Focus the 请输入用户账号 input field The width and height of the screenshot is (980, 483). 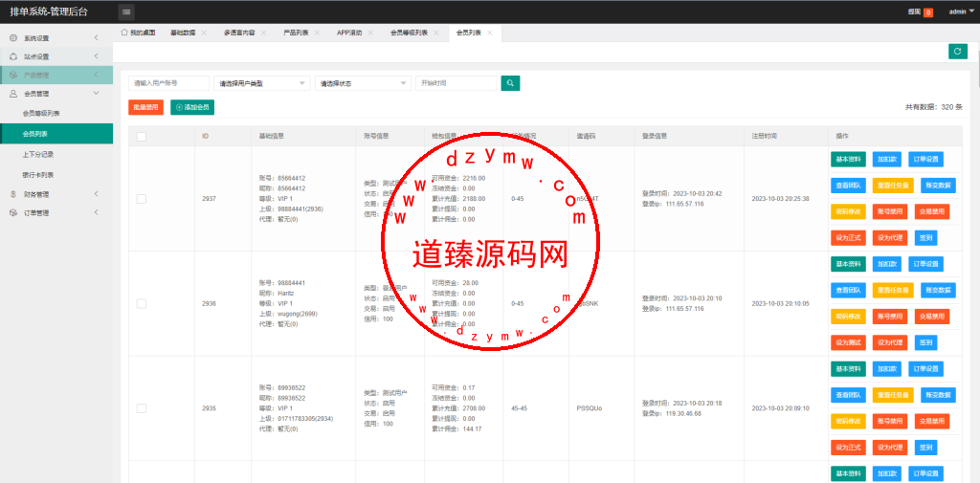168,83
